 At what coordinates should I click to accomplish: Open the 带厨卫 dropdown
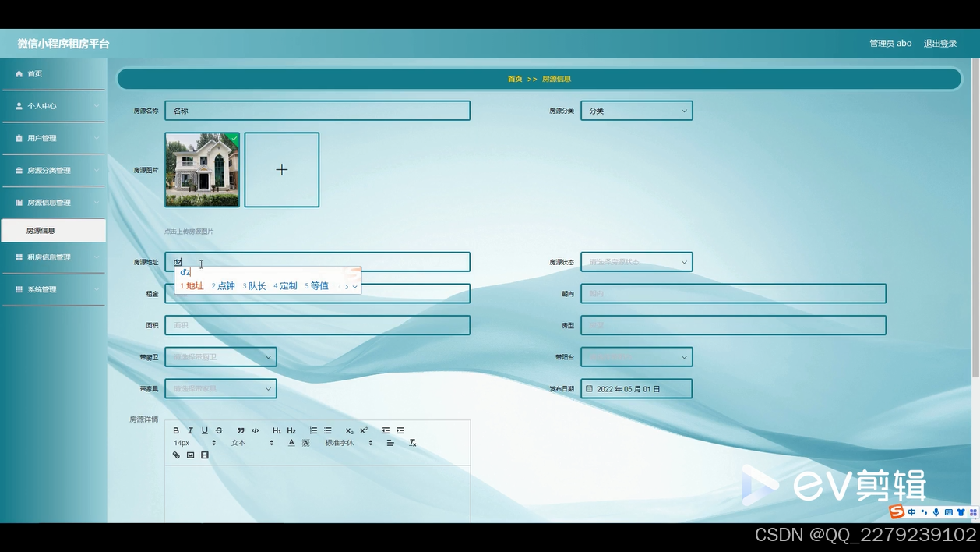click(220, 357)
